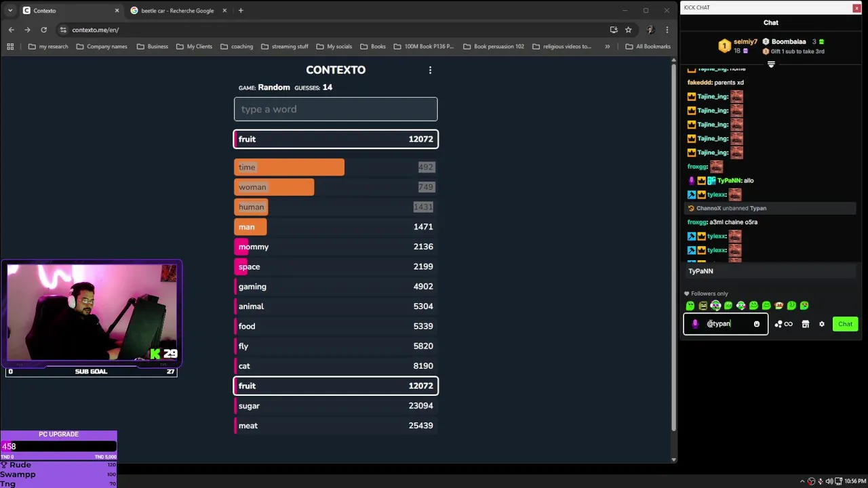Screen dimensions: 868x488
Task: Reload the contexto.me page
Action: [x=43, y=30]
